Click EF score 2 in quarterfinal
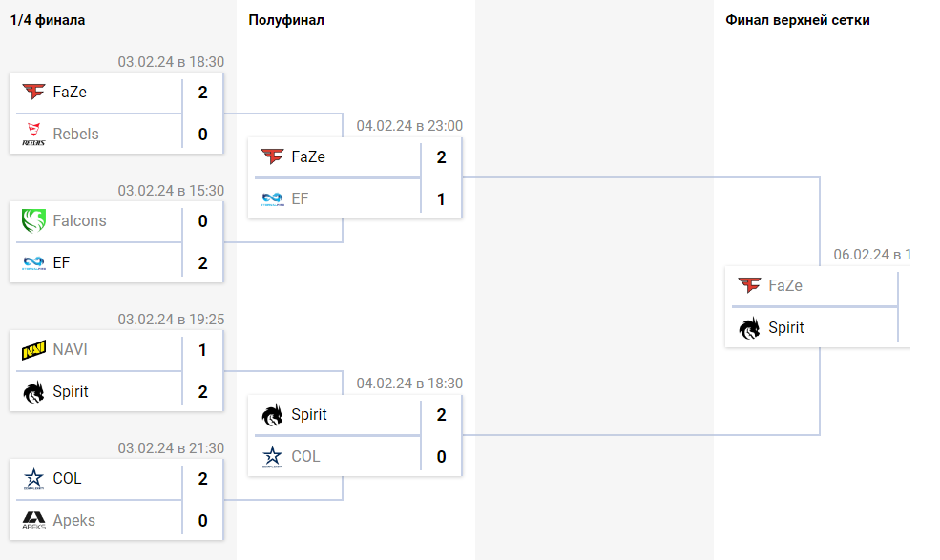 click(202, 262)
